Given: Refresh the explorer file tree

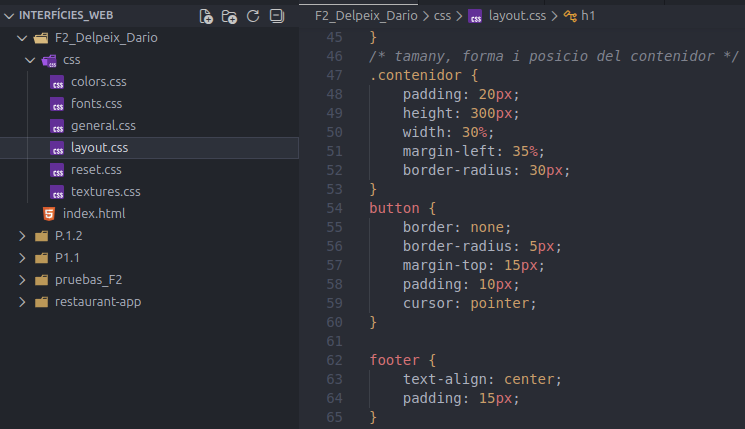Looking at the screenshot, I should click(x=253, y=16).
